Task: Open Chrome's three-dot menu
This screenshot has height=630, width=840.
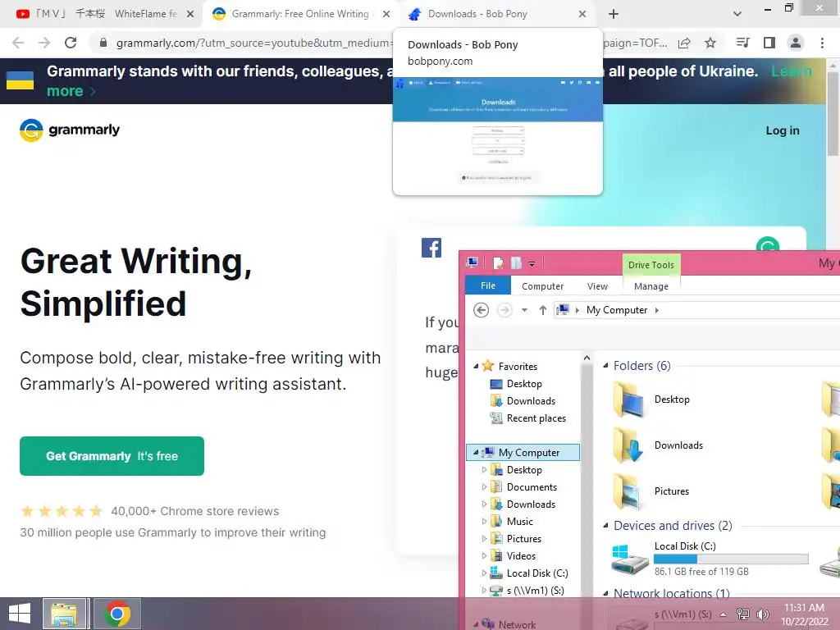Action: 822,43
